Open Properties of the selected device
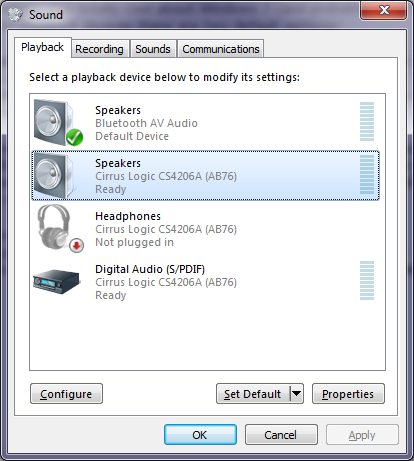 [x=348, y=394]
